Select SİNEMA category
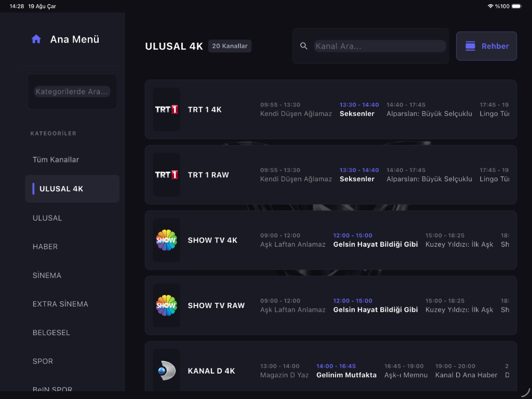This screenshot has width=532, height=399. click(47, 275)
